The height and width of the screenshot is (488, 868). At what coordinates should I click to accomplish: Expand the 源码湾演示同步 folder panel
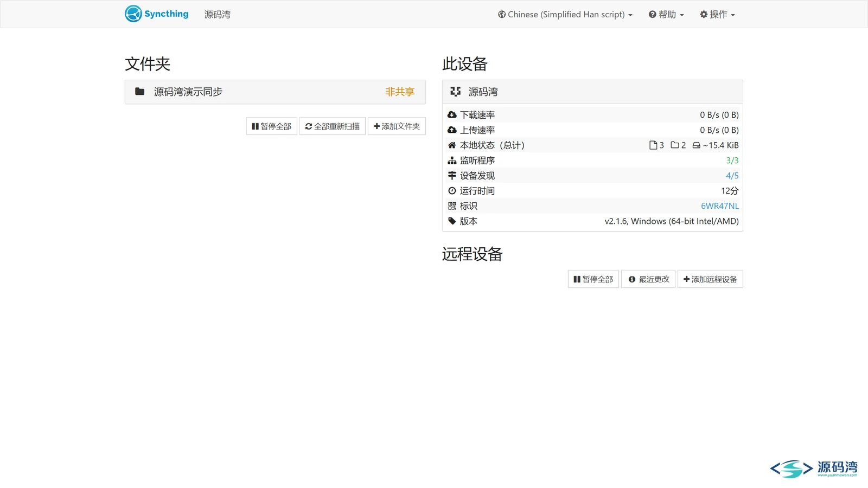coord(275,92)
